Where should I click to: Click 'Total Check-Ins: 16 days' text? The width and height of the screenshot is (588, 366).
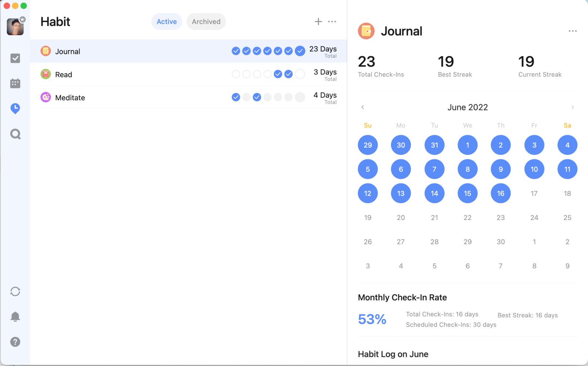point(442,314)
